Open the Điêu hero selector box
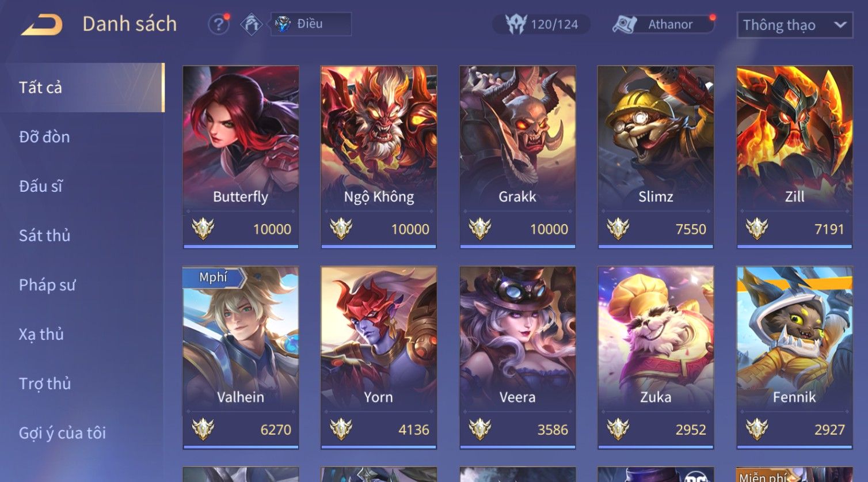 [x=311, y=24]
